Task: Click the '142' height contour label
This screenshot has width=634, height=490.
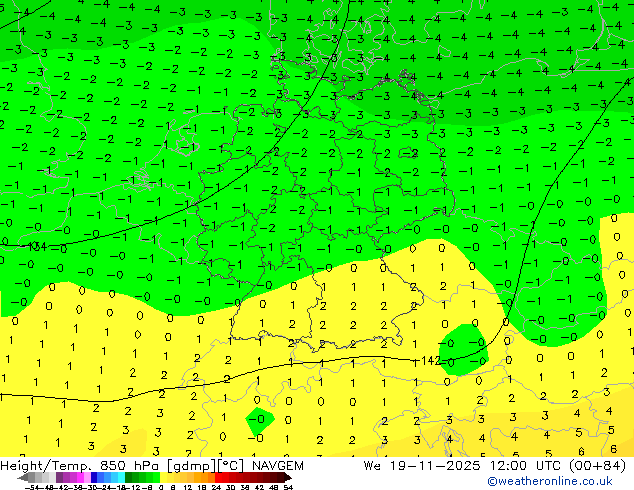Action: (431, 361)
